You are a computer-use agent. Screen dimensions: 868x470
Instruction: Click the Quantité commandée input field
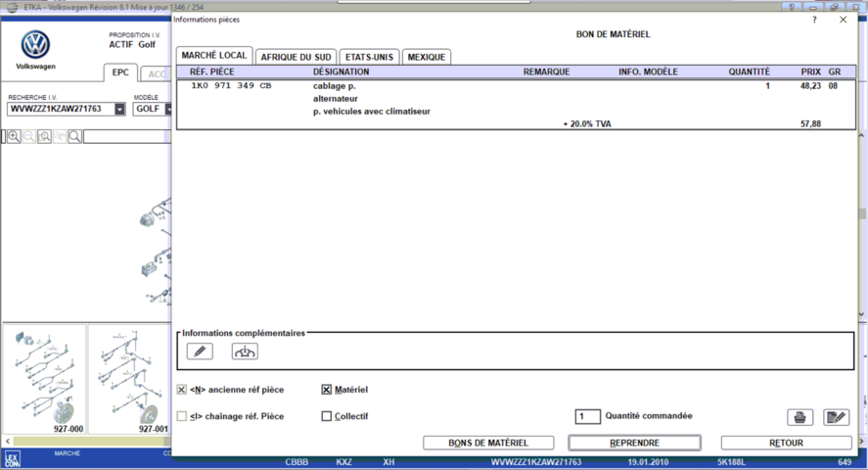(587, 416)
